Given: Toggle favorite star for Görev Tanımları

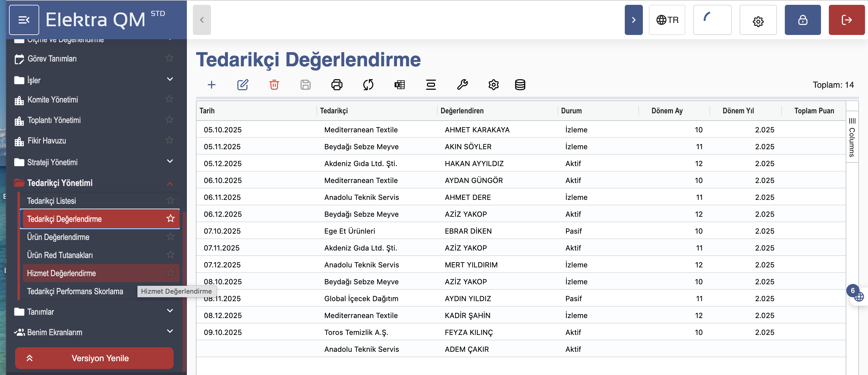Looking at the screenshot, I should (x=169, y=58).
